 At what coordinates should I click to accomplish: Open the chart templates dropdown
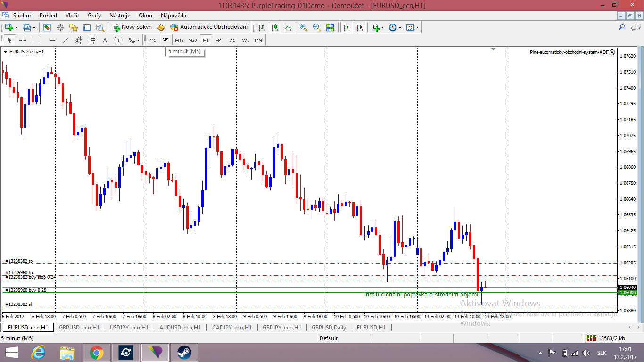click(417, 27)
